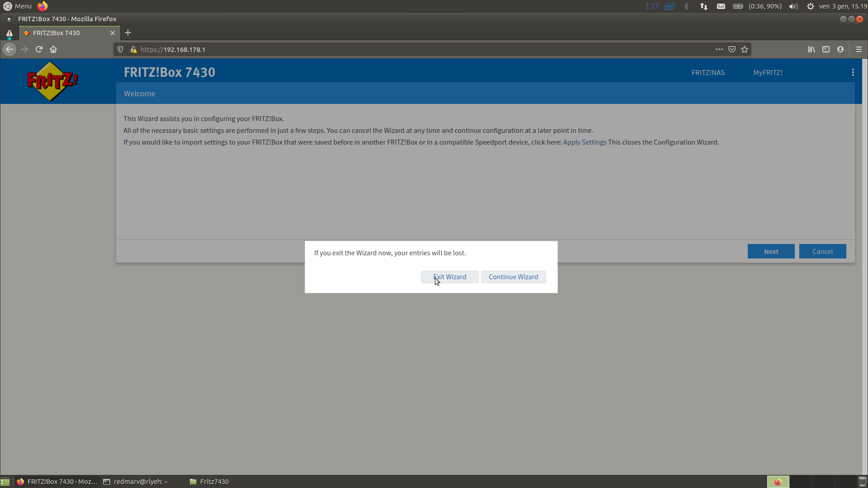Open MyFRITZ! from the header
This screenshot has height=488, width=868.
pos(768,73)
